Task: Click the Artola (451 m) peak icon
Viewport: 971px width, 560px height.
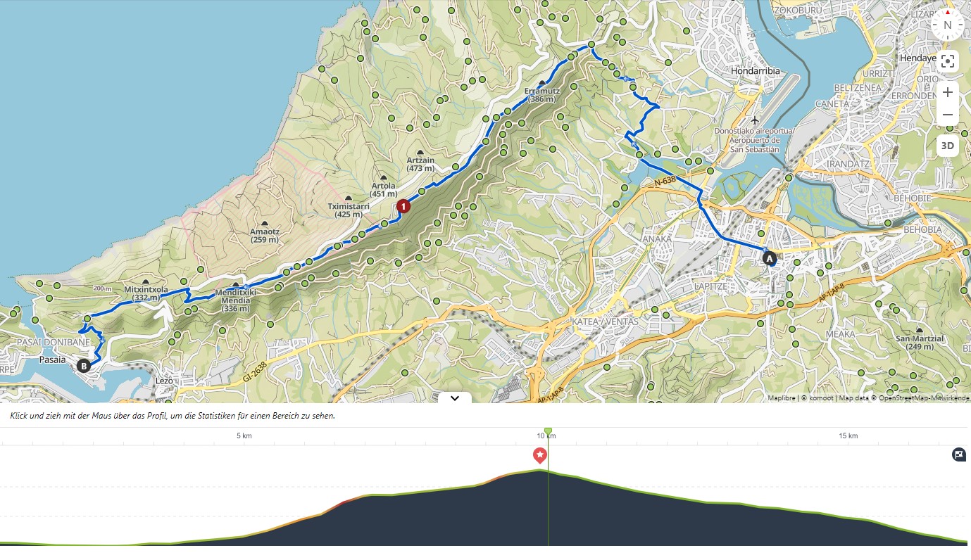Action: coord(384,178)
